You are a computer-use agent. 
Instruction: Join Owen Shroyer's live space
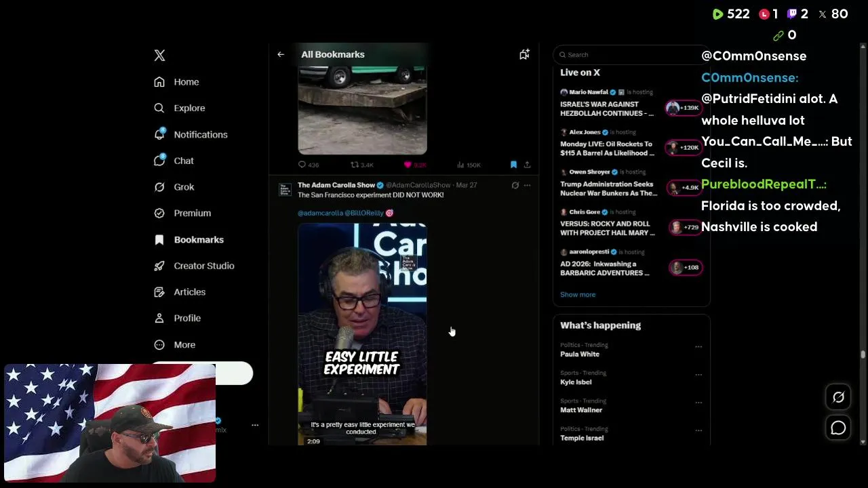tap(608, 188)
